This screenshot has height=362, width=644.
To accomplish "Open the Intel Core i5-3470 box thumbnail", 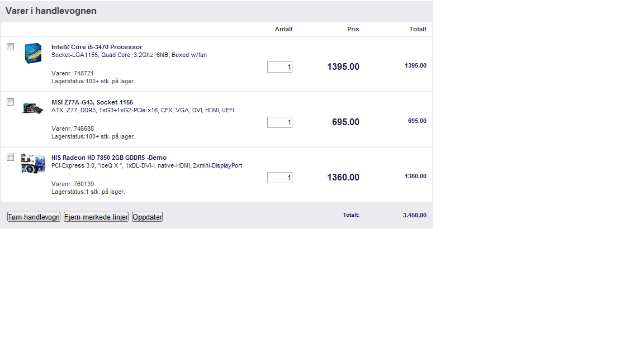I will [33, 53].
